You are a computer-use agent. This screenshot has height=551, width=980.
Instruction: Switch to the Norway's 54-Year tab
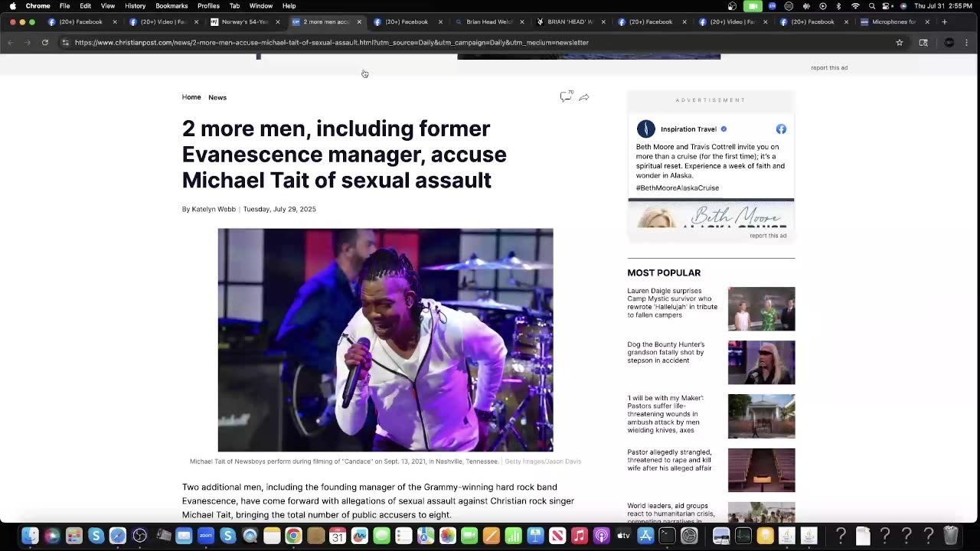coord(245,22)
